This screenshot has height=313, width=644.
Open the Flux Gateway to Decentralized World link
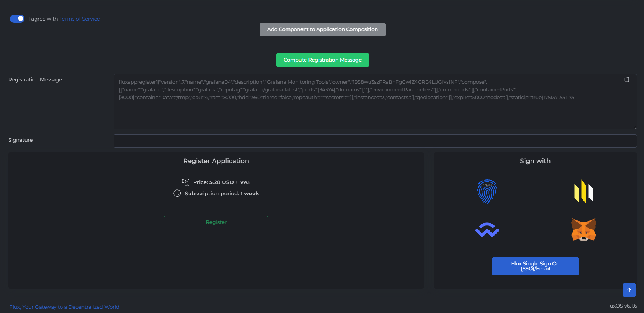tap(64, 307)
